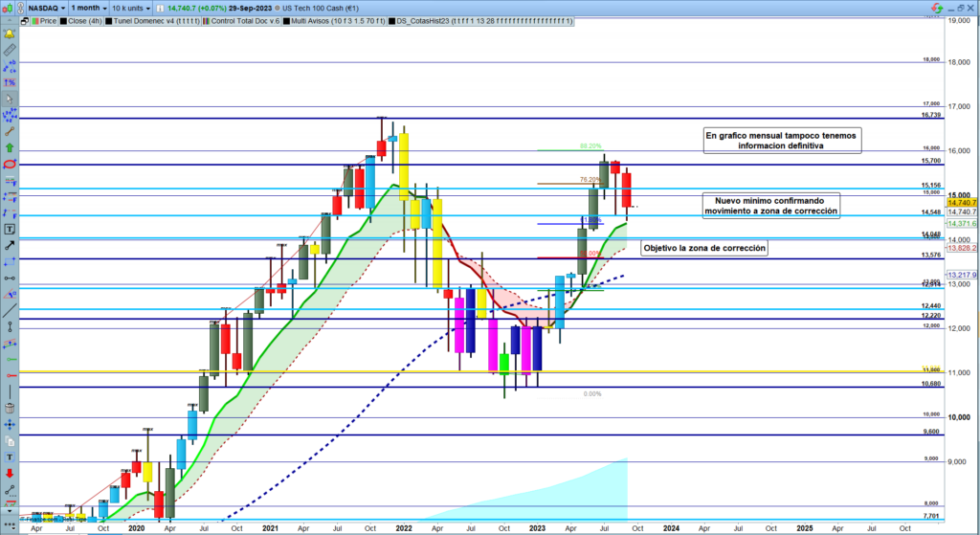Select the ellipse drawing tool
Viewport: 980px width, 535px height.
10,165
